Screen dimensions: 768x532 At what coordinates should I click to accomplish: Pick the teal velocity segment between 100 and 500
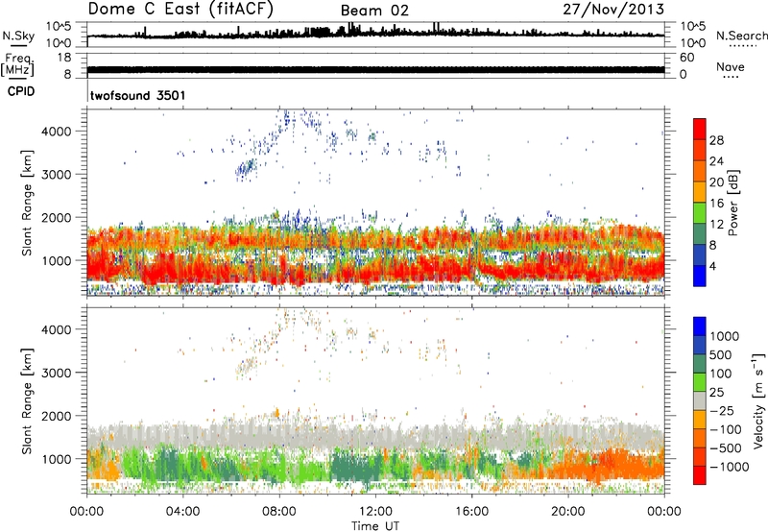pyautogui.click(x=700, y=364)
